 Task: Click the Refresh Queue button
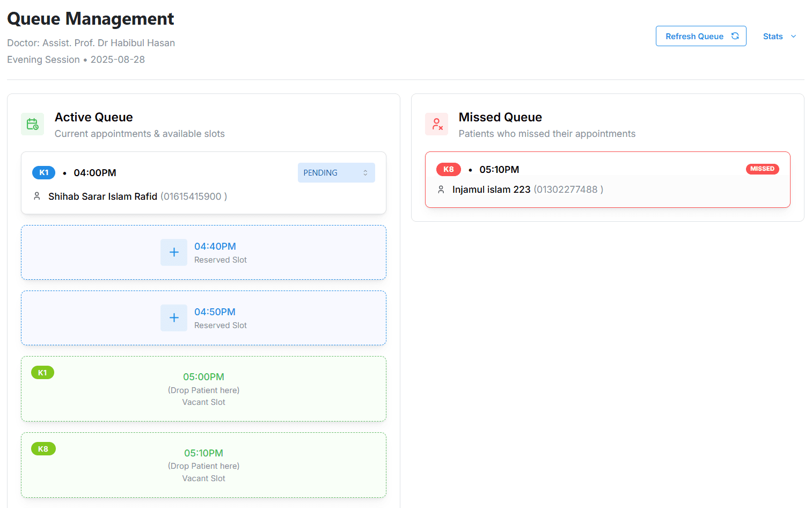pyautogui.click(x=701, y=36)
